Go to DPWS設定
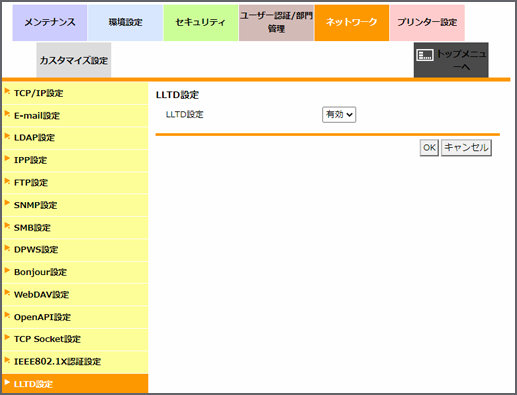The height and width of the screenshot is (395, 517). pos(75,250)
